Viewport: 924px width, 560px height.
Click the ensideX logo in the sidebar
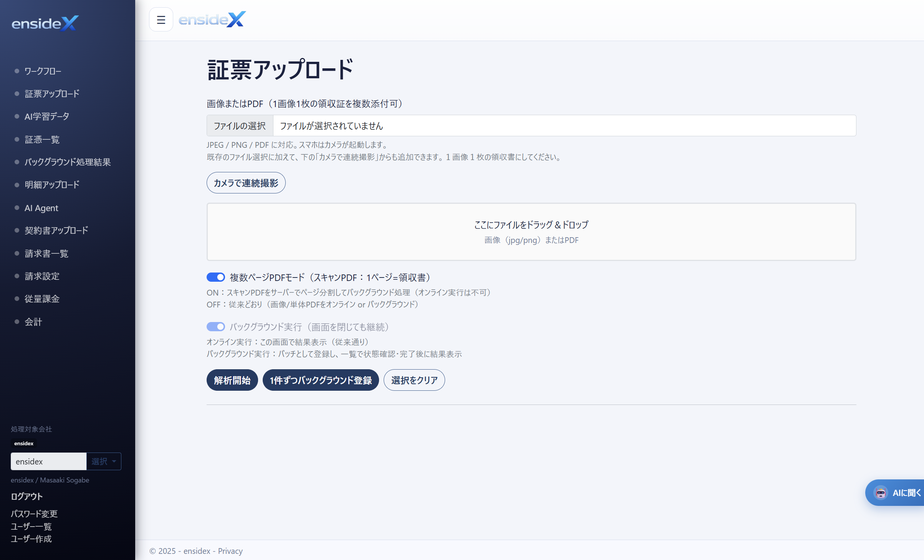tap(45, 23)
